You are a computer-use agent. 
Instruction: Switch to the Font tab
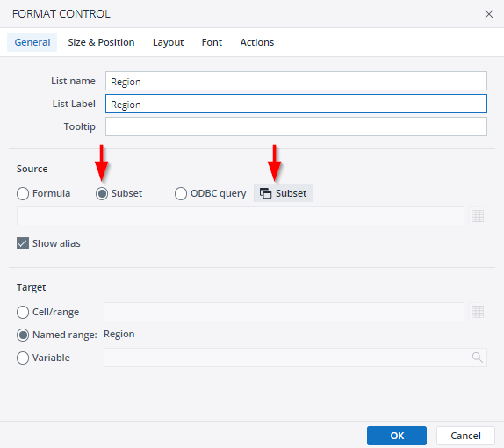212,42
